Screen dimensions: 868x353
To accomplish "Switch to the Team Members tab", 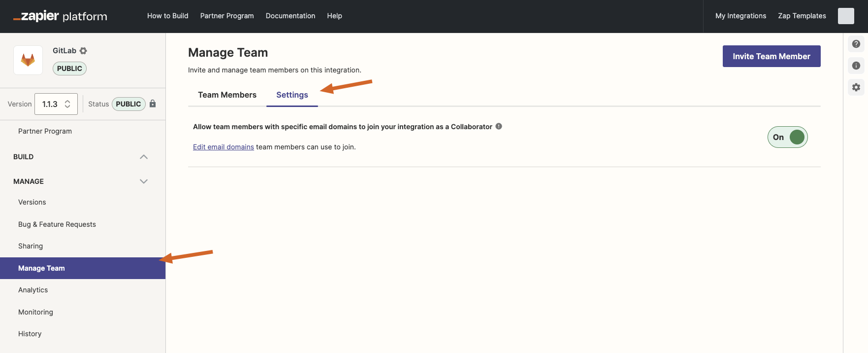I will point(227,95).
